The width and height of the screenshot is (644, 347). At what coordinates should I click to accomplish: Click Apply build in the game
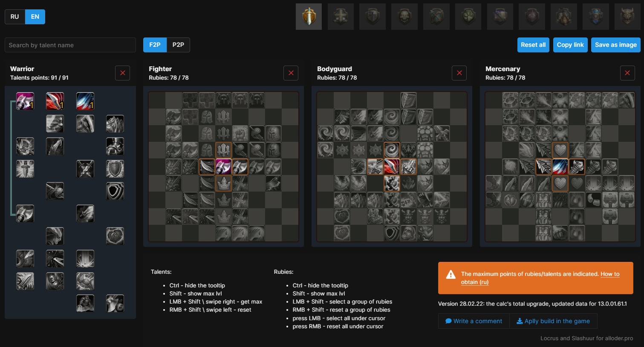pyautogui.click(x=553, y=321)
